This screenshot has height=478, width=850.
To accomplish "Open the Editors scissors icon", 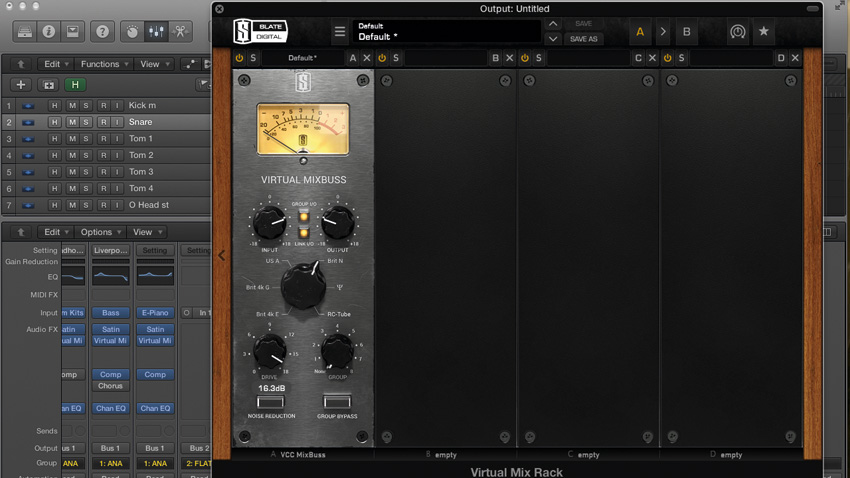I will pyautogui.click(x=180, y=31).
